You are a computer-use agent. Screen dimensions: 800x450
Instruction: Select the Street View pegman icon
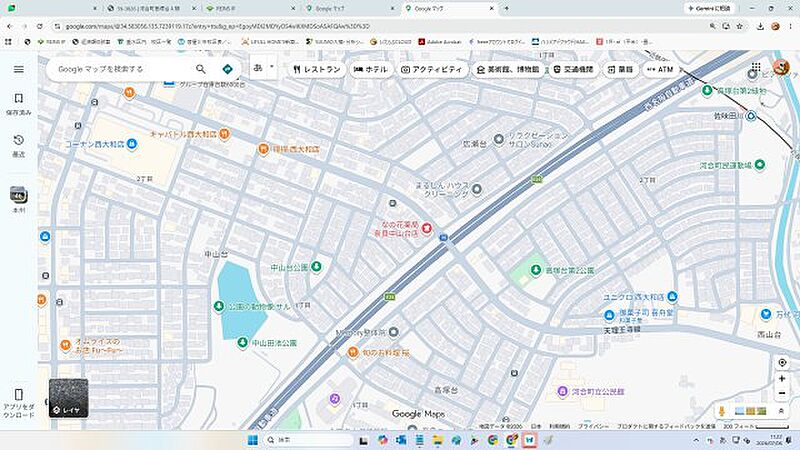pyautogui.click(x=722, y=411)
